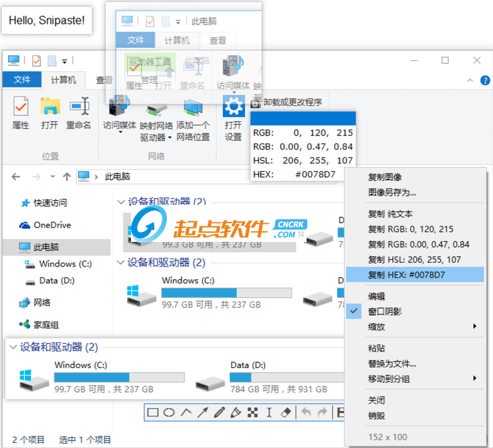Viewport: 493px width, 448px height.
Task: Open the quick access toolbar dropdown arrow in Explorer title bar
Action: point(64,62)
